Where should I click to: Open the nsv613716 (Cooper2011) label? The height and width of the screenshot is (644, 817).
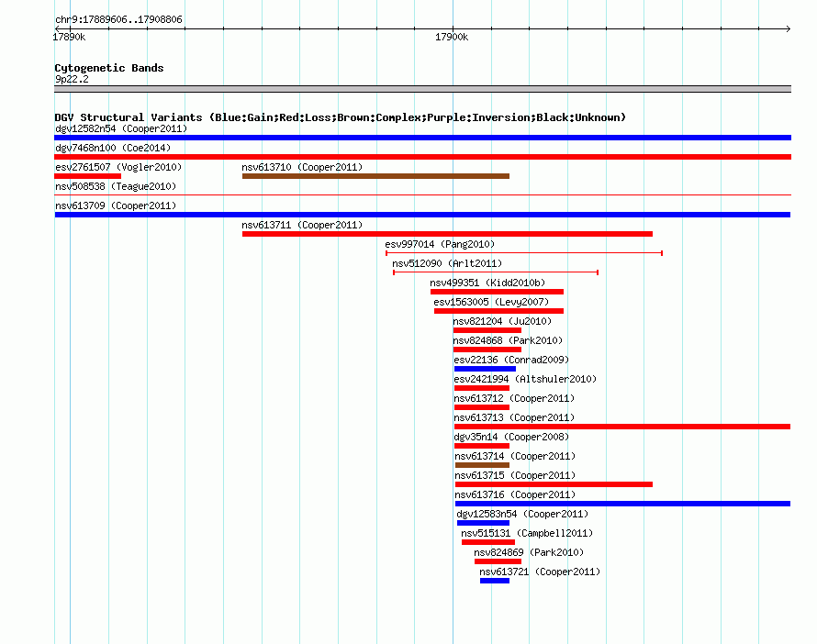515,494
